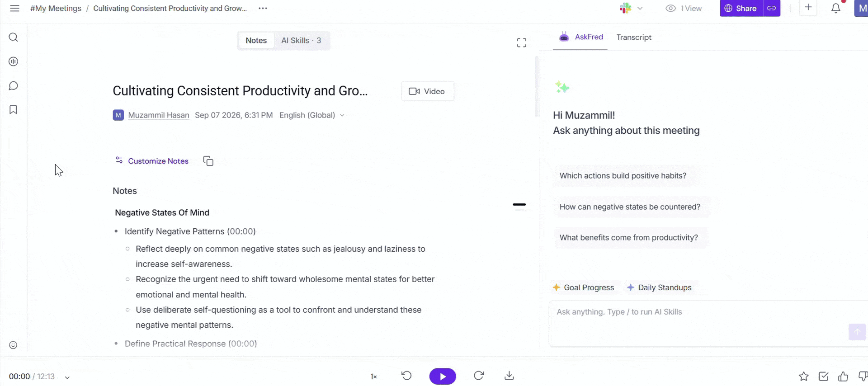This screenshot has width=868, height=386.
Task: Download the meeting recording
Action: pos(509,376)
